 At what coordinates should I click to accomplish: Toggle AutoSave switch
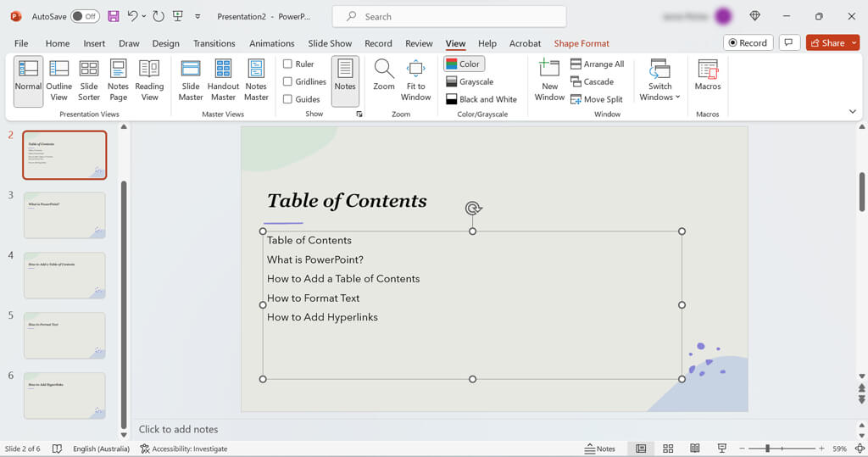pyautogui.click(x=85, y=16)
